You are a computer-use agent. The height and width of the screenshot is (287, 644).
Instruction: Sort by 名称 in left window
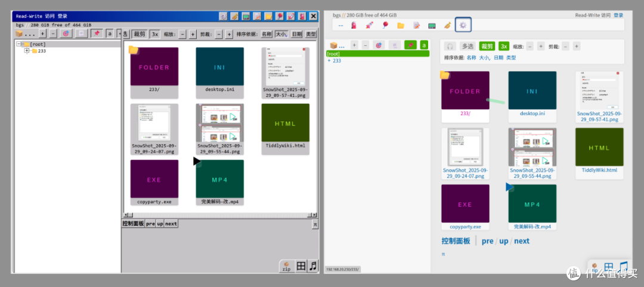(x=267, y=34)
